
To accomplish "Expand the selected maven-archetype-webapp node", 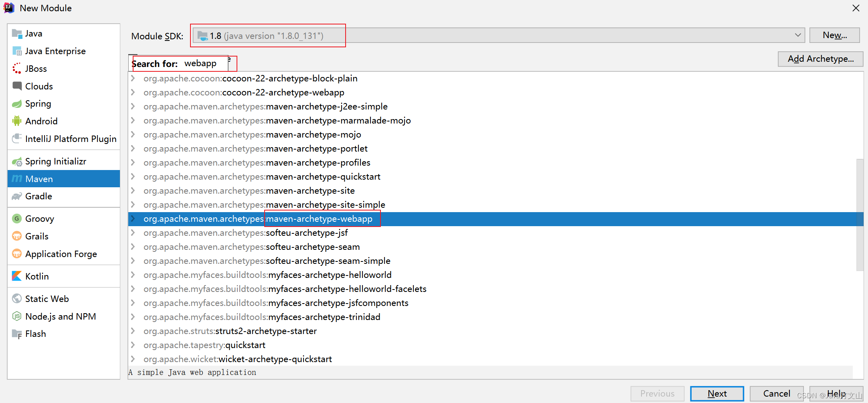I will (133, 219).
